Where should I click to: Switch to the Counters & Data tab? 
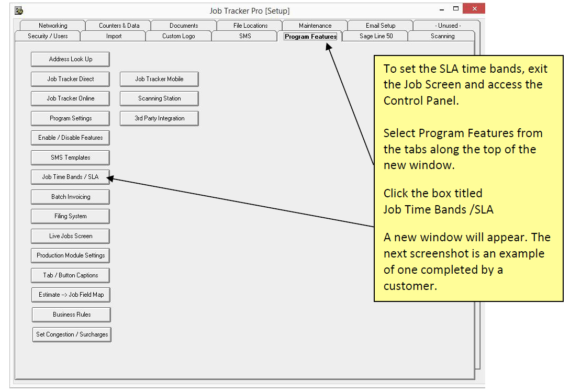(119, 26)
